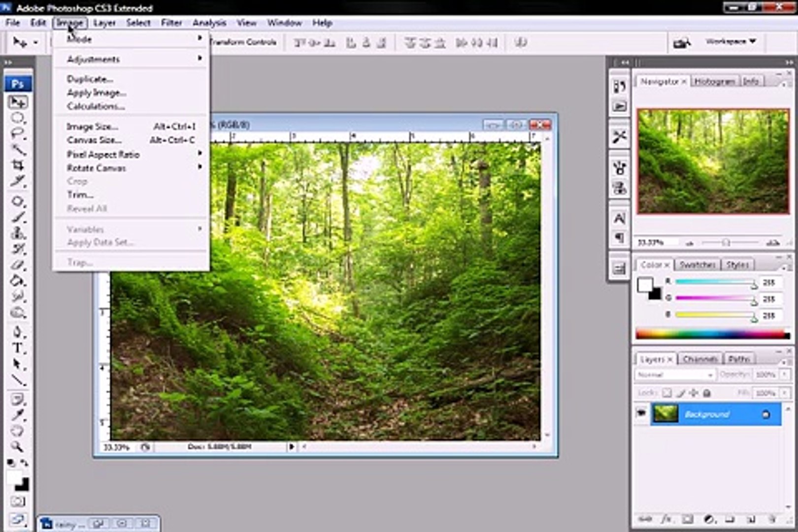The image size is (798, 532).
Task: Select the Hand tool
Action: [x=18, y=432]
